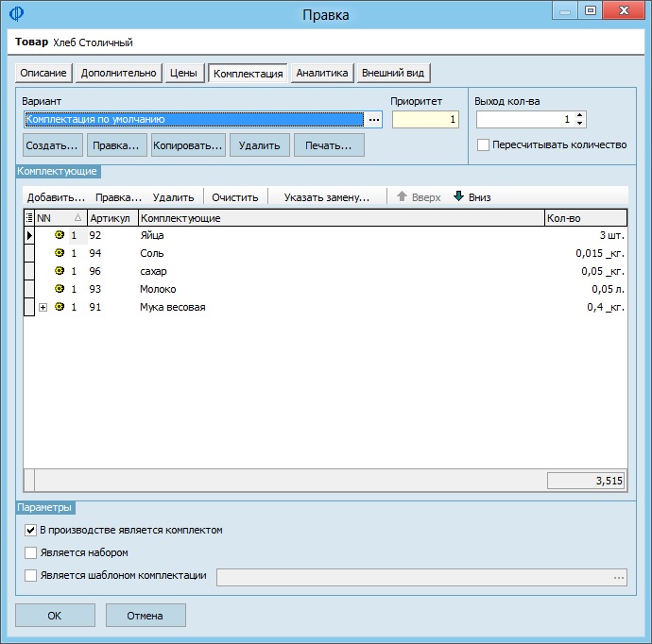This screenshot has width=652, height=644.
Task: Click the Приоритет input field
Action: click(x=425, y=120)
